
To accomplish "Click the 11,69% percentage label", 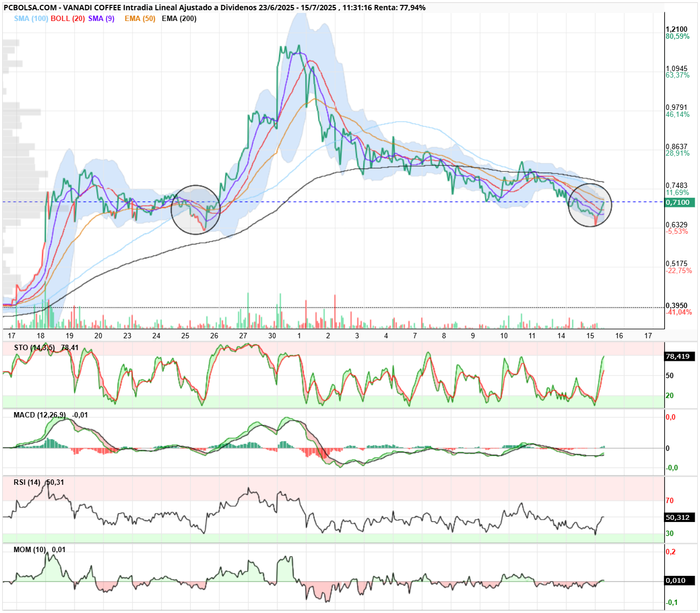I will coord(677,193).
